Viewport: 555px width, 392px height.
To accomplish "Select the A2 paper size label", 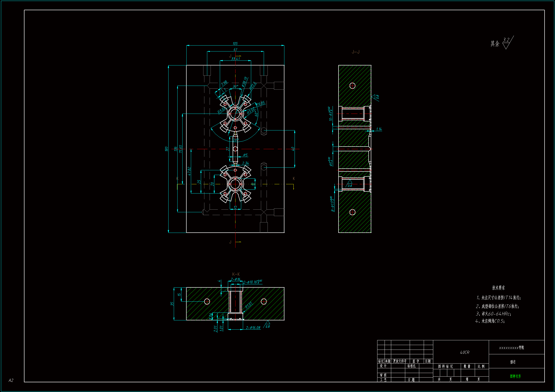I will 11,380.
